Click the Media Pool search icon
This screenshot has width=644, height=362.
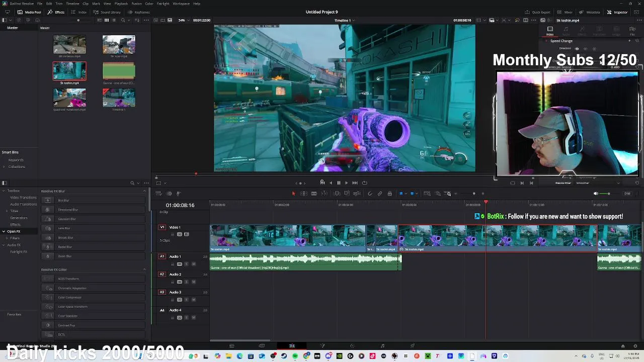123,21
